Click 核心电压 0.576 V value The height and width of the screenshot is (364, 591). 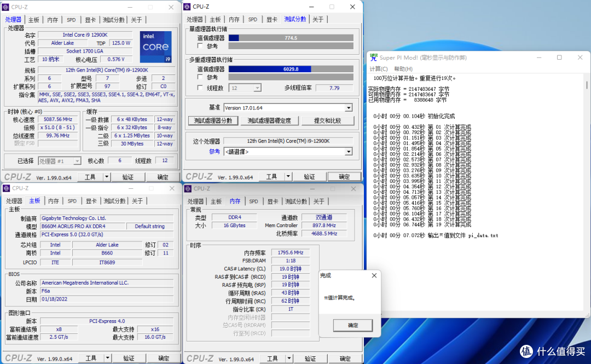[x=116, y=59]
